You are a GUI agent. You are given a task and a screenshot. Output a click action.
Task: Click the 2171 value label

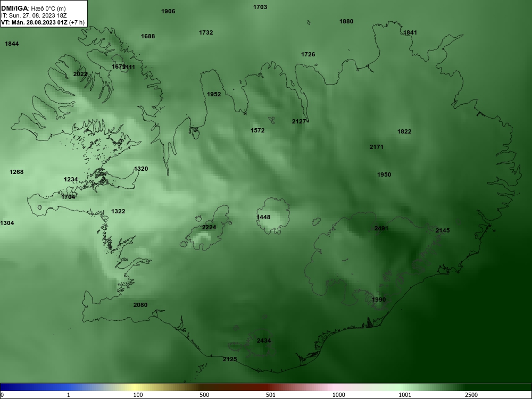tap(377, 147)
